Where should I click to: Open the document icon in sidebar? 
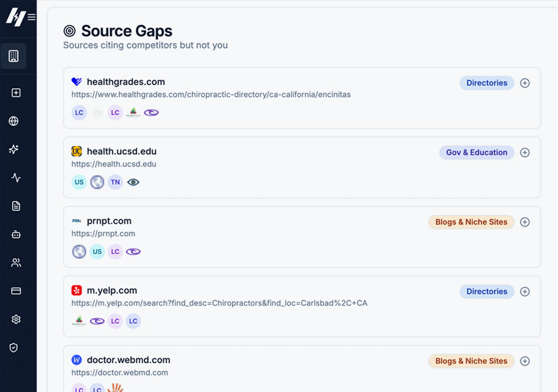coord(16,206)
